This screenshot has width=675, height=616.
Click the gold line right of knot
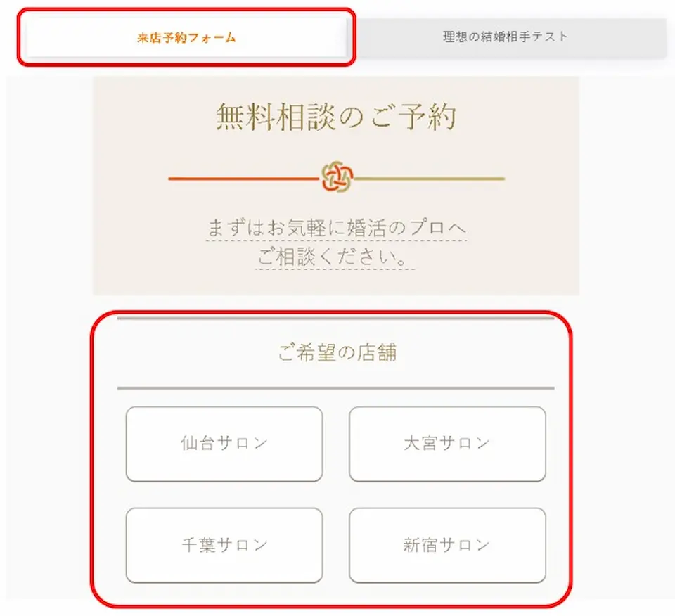tap(429, 178)
